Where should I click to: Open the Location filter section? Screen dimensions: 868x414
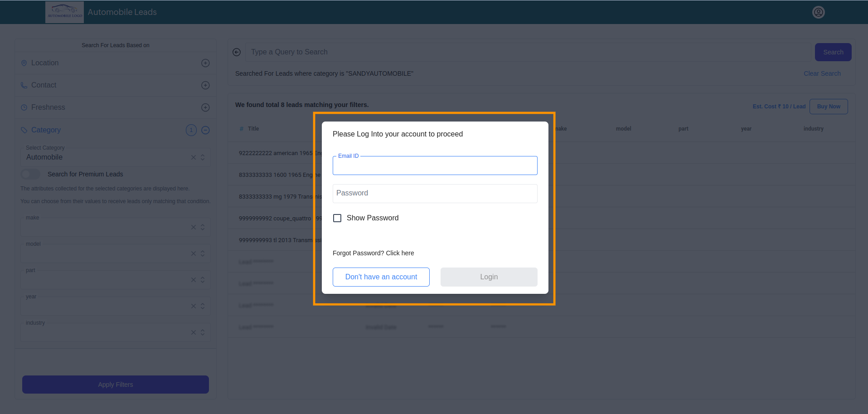(116, 63)
